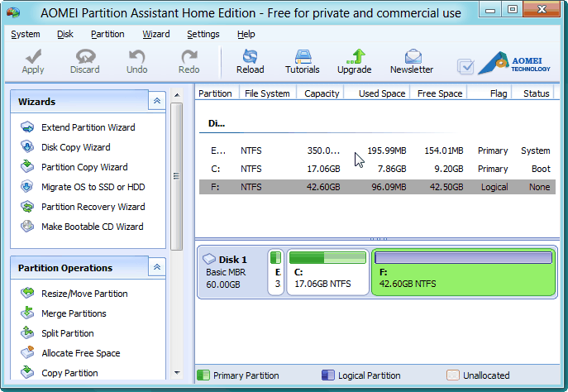The height and width of the screenshot is (392, 568).
Task: Select the C: partition block in disk map
Action: [x=328, y=272]
